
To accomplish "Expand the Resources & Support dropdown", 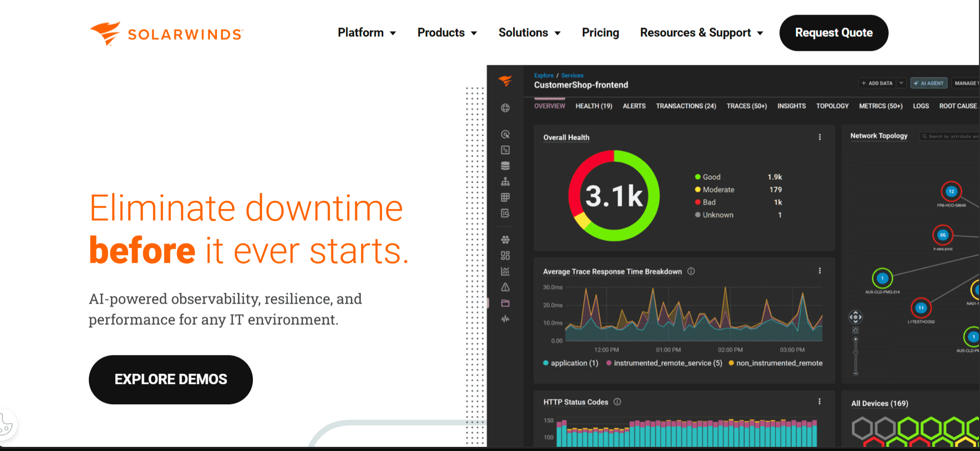I will click(x=702, y=33).
